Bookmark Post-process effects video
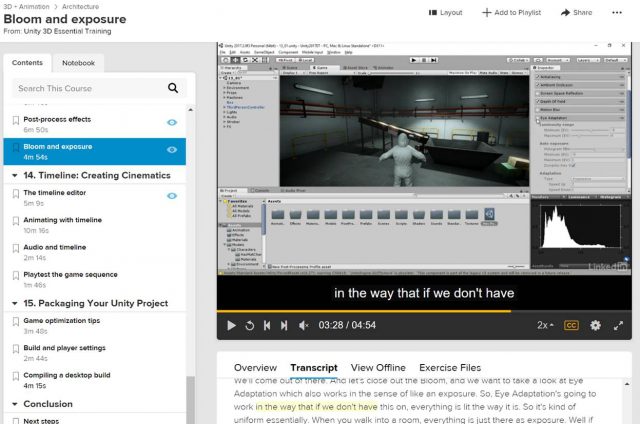Viewport: 640px width, 424px height. click(16, 120)
